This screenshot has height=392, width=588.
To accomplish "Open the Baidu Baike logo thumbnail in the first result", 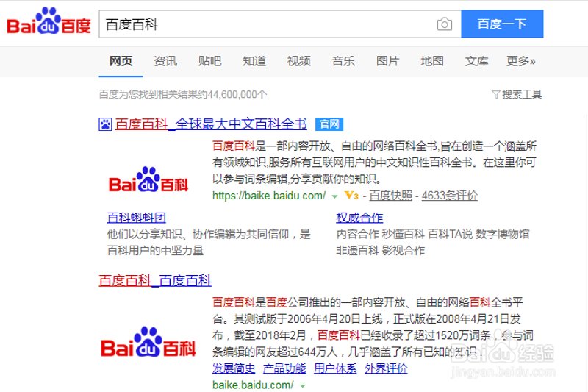I will click(148, 179).
